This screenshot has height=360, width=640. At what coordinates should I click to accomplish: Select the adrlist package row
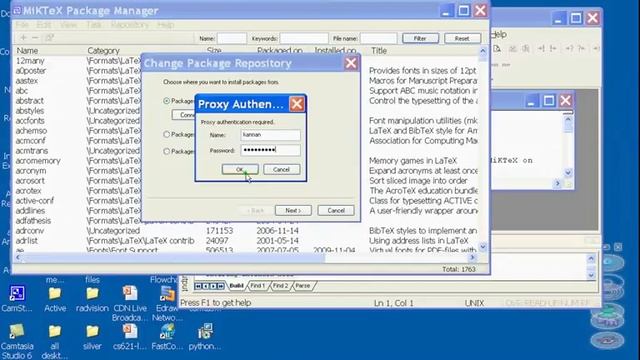point(27,241)
